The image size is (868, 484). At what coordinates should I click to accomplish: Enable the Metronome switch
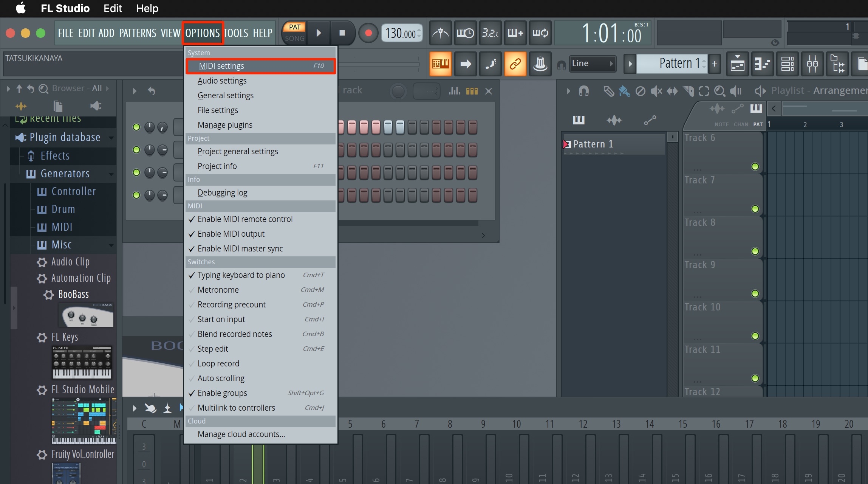point(260,290)
